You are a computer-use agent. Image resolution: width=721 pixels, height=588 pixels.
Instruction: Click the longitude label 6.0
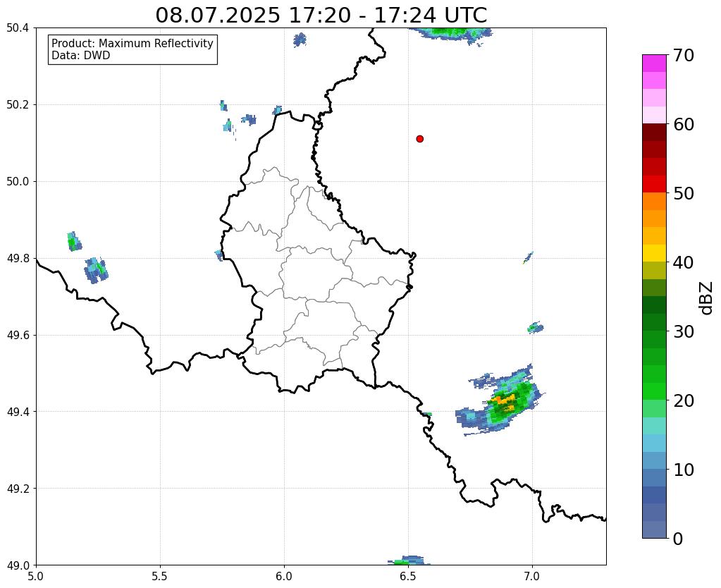click(284, 577)
